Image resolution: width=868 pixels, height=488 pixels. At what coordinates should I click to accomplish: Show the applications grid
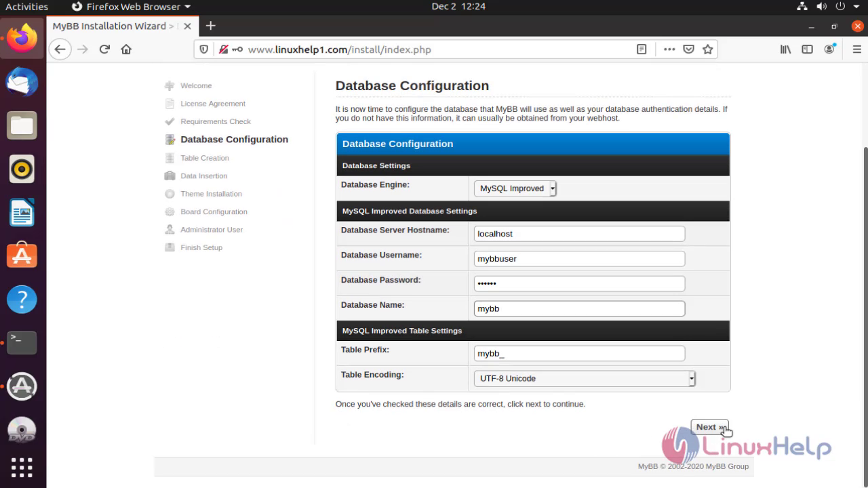click(22, 468)
